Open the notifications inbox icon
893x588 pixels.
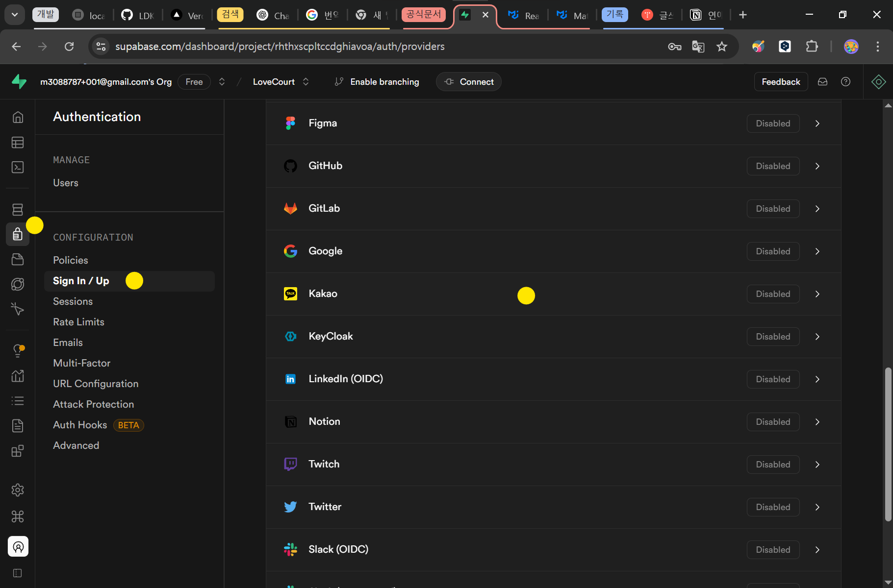(823, 82)
